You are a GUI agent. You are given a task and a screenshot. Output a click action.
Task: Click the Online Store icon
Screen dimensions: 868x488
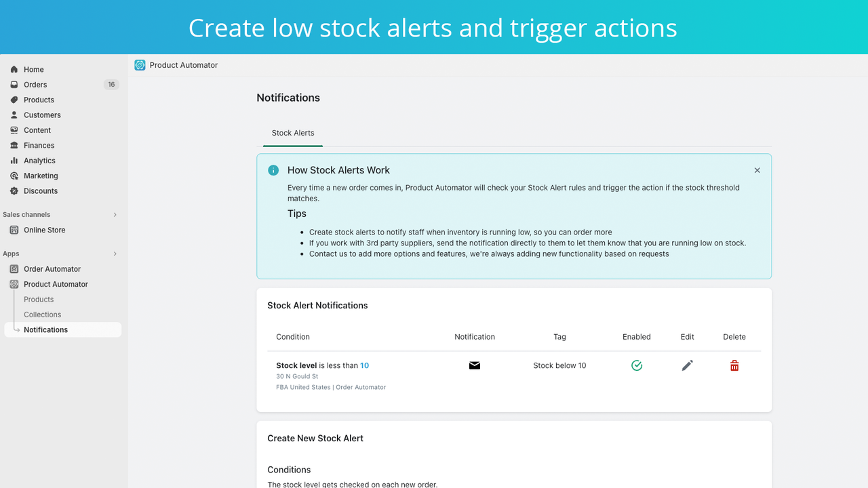tap(14, 230)
